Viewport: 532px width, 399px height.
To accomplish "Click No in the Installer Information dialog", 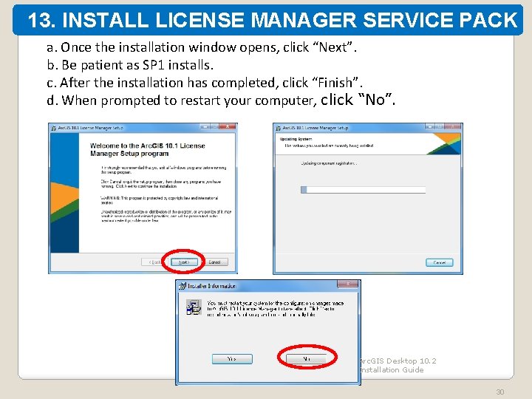I will click(306, 358).
